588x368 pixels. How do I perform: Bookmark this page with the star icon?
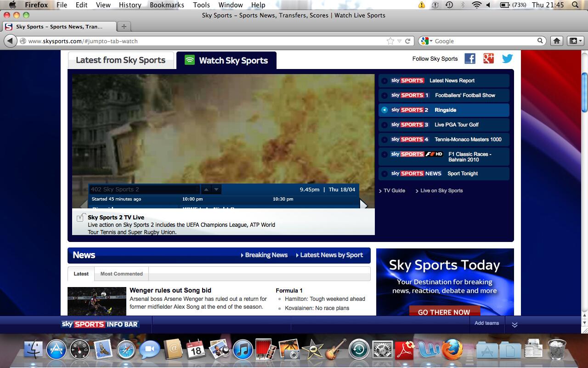[x=390, y=41]
